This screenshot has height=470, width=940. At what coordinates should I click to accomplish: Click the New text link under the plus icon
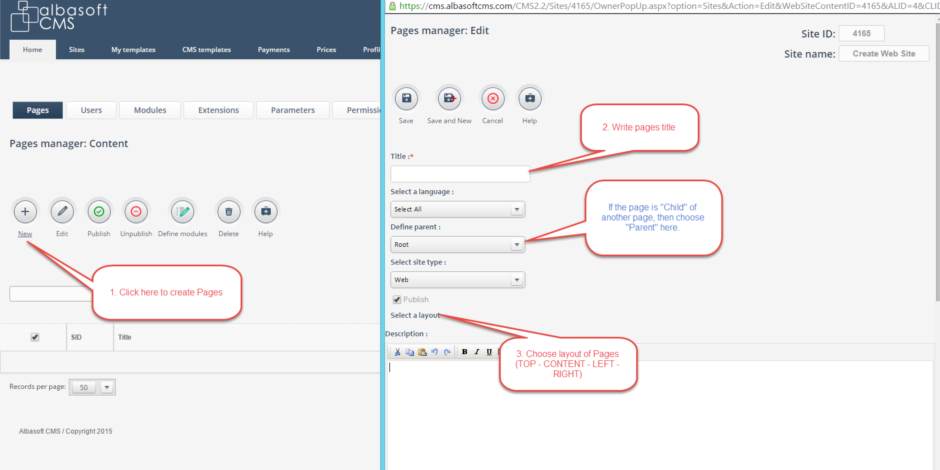click(25, 234)
